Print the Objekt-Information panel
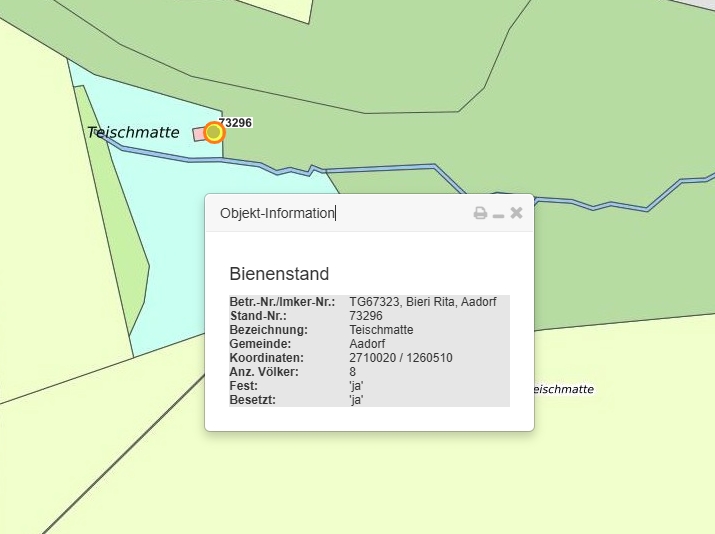The height and width of the screenshot is (534, 715). coord(480,213)
